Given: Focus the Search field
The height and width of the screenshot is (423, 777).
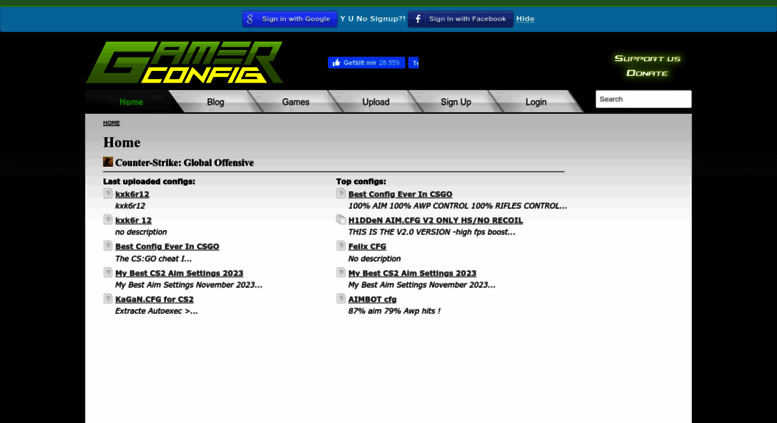Looking at the screenshot, I should click(643, 99).
